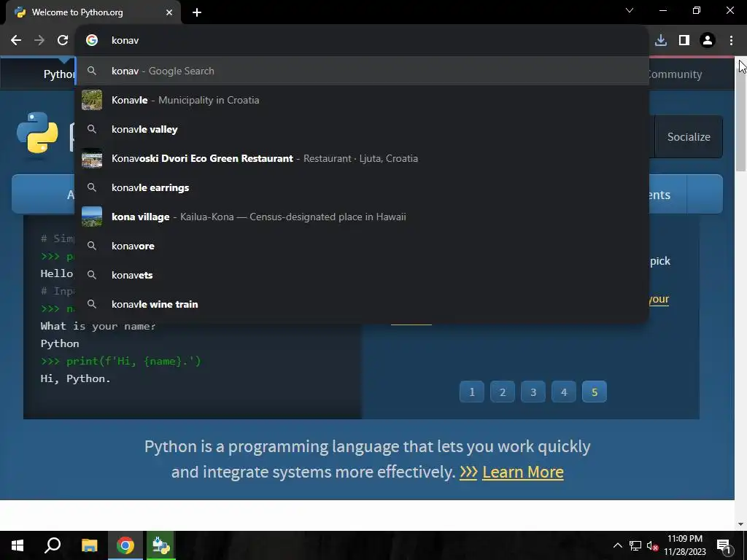The height and width of the screenshot is (560, 747).
Task: Open the notification center icon
Action: point(724,545)
